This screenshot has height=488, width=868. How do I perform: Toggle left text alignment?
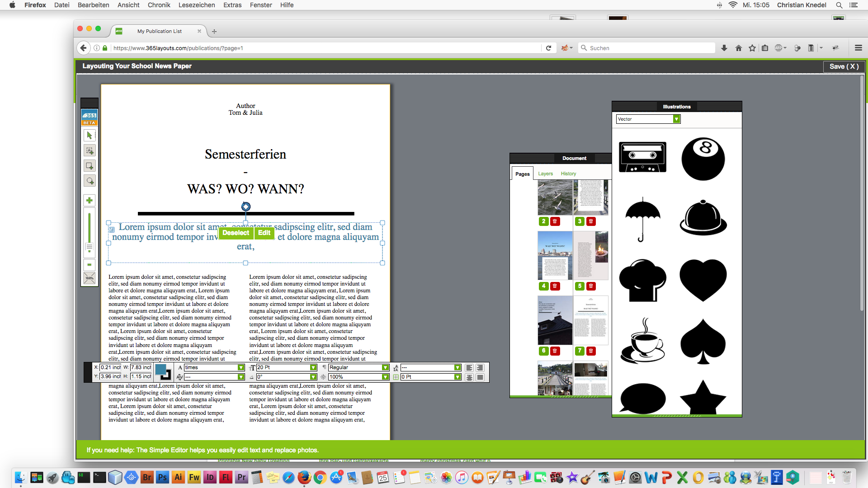coord(469,367)
